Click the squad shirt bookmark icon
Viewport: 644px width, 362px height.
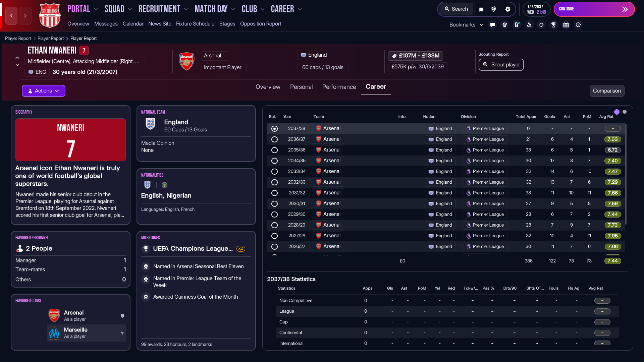pos(504,25)
